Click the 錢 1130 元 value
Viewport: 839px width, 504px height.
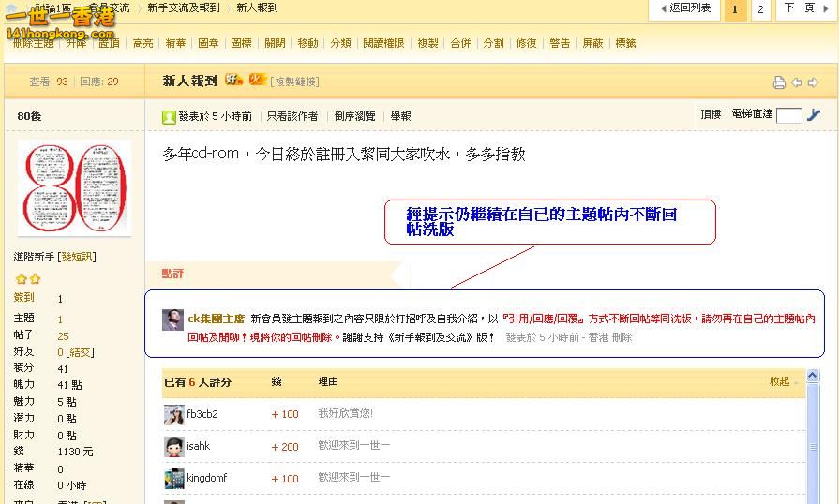(75, 452)
